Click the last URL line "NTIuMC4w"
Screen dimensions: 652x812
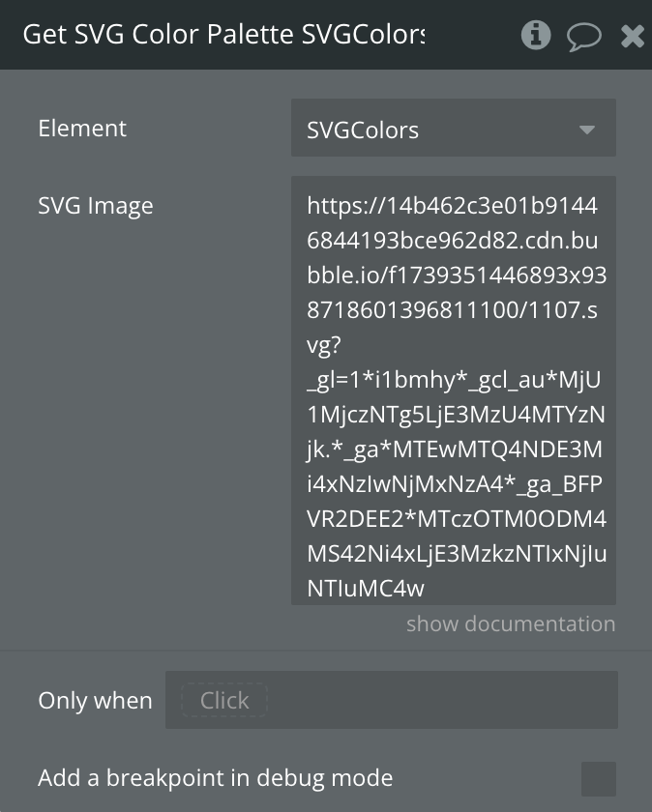point(366,589)
